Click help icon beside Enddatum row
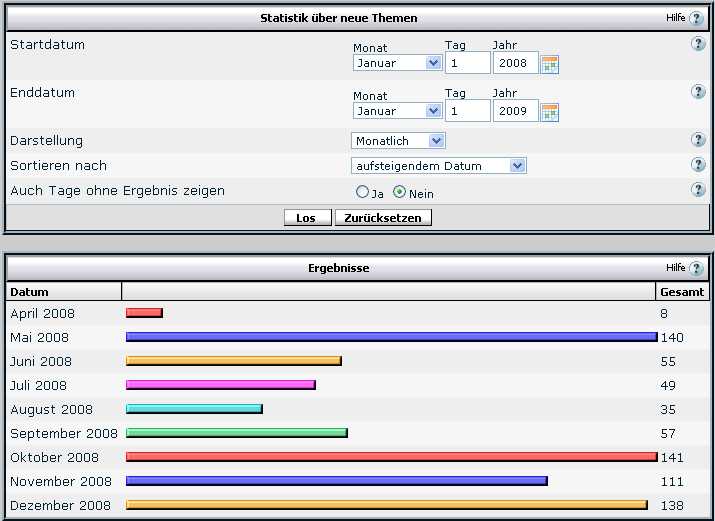Viewport: 715px width, 521px height. (698, 92)
